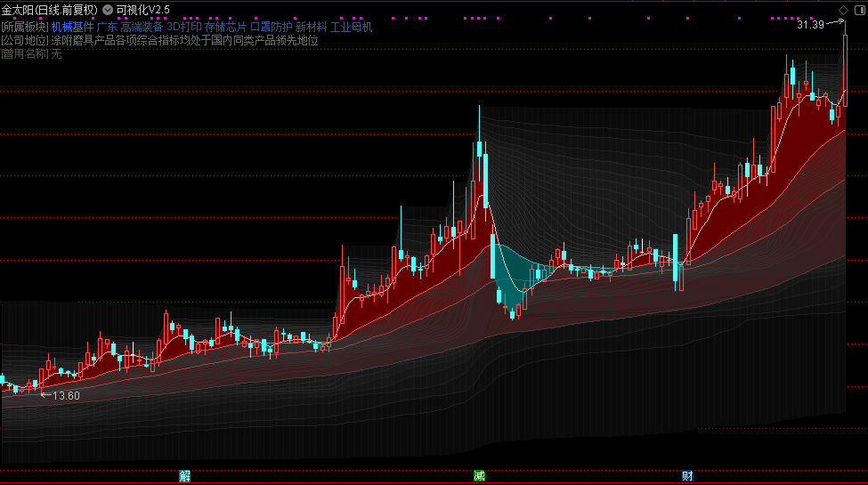Select the 存储芯片 concept link

[x=225, y=27]
